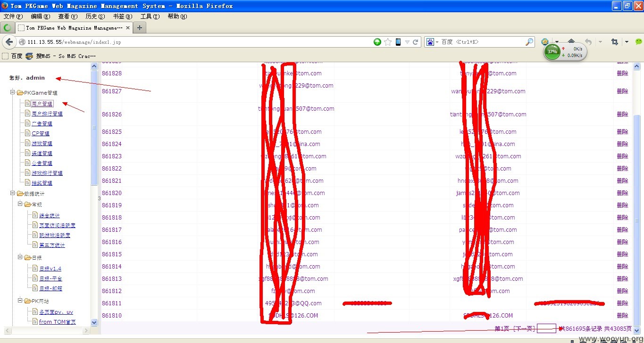Viewport: 644px width, 343px height.
Task: Open the 编辑 menu
Action: click(40, 16)
